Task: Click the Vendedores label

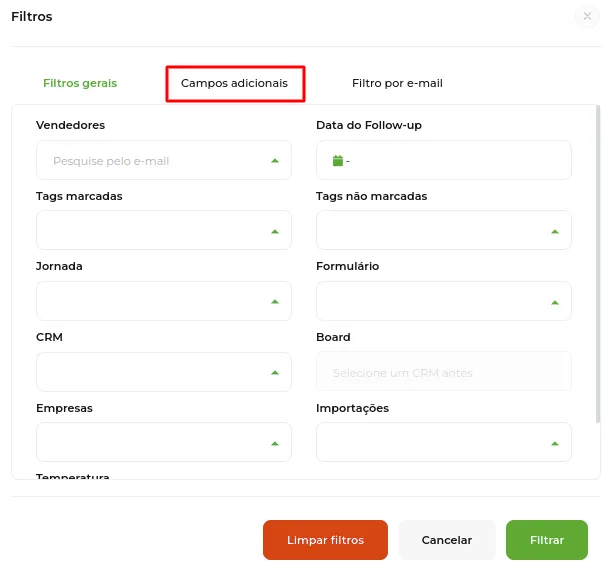Action: coord(70,125)
